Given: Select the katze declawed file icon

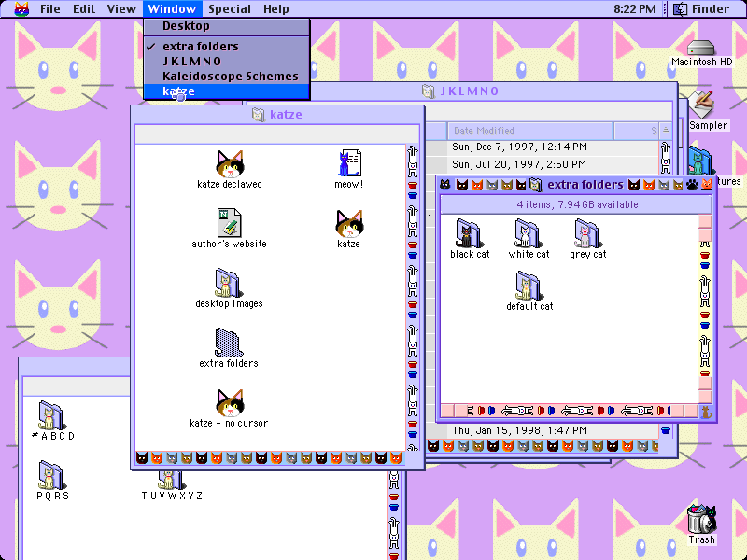Looking at the screenshot, I should click(230, 164).
